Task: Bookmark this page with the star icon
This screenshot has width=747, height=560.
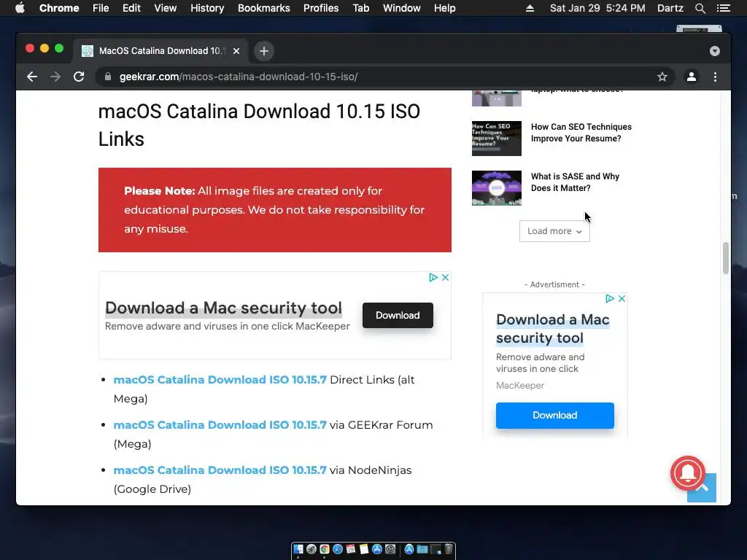Action: click(662, 77)
